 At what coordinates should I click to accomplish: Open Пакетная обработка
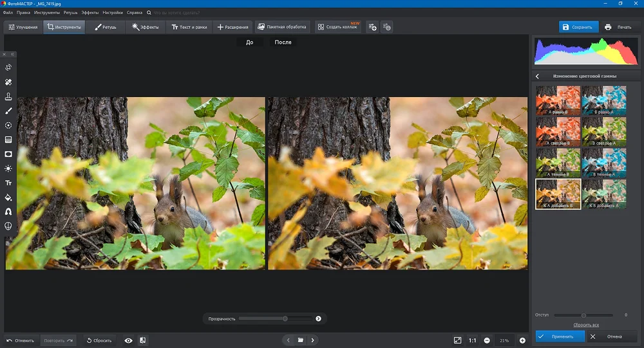coord(282,26)
